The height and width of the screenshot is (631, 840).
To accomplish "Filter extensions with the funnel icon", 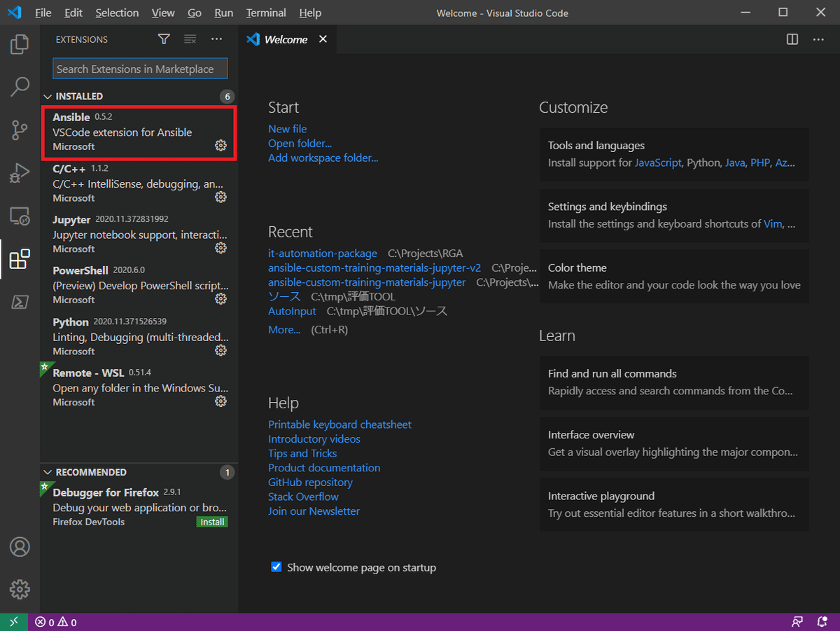I will tap(164, 39).
